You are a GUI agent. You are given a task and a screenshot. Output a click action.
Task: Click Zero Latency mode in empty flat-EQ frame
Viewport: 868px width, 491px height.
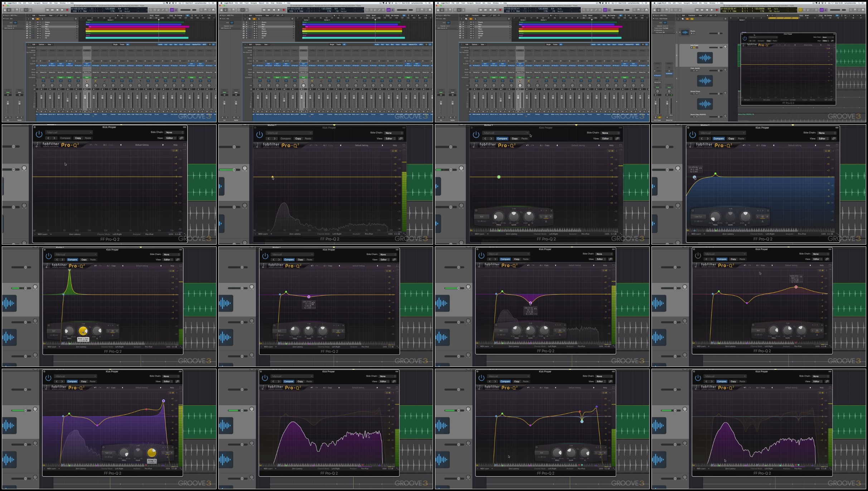pyautogui.click(x=75, y=234)
